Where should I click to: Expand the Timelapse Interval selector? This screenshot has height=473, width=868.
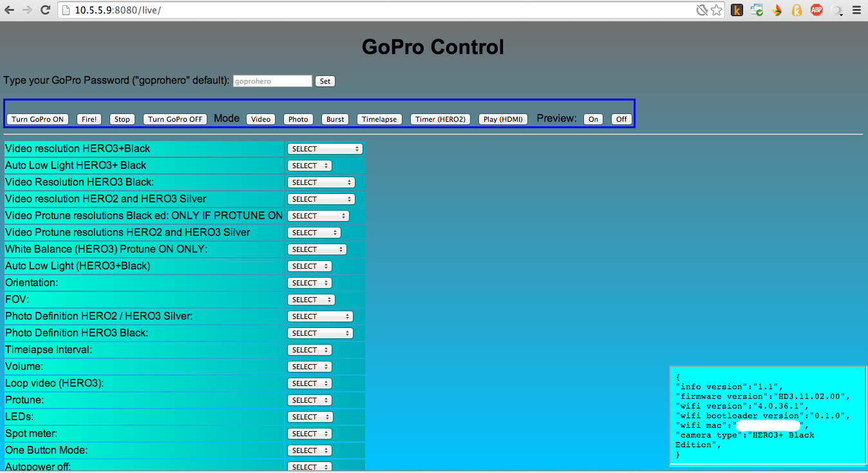pyautogui.click(x=310, y=350)
